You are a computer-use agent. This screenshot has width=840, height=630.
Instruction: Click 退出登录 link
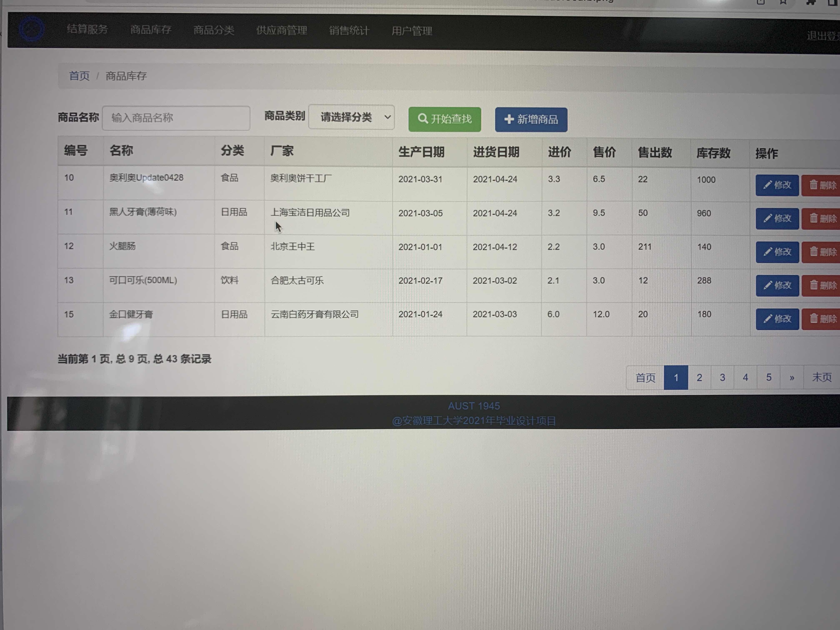pyautogui.click(x=823, y=36)
